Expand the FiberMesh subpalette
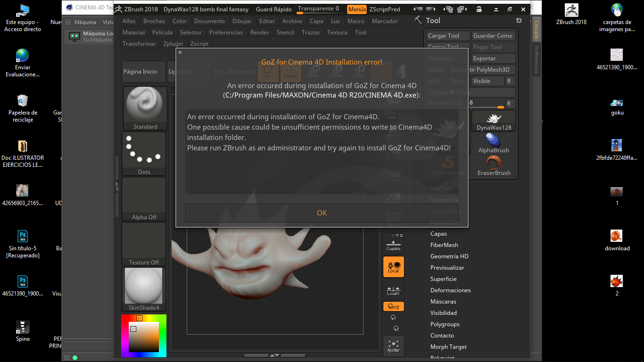 (x=444, y=245)
